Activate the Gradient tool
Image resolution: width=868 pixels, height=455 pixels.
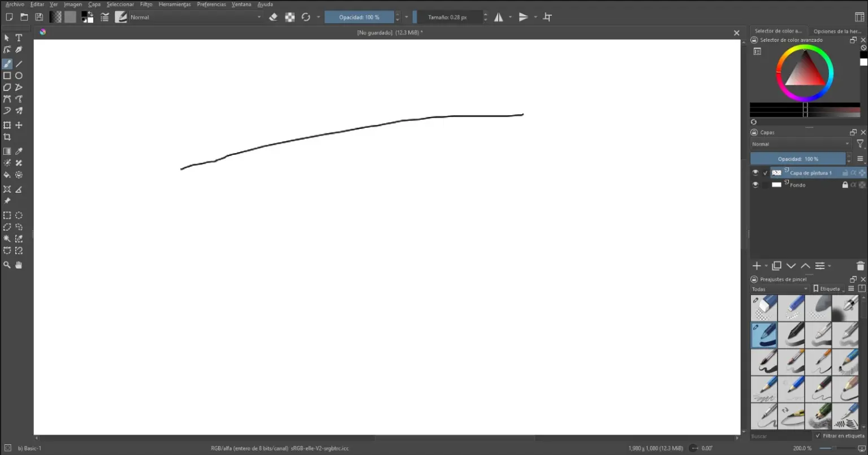pyautogui.click(x=7, y=151)
